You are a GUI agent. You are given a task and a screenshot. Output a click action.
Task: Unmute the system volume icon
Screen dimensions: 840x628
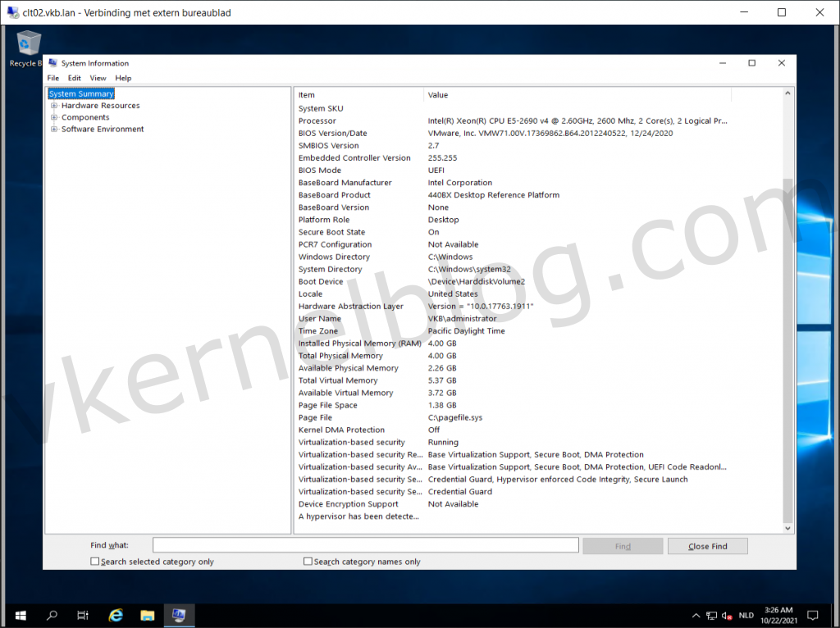point(725,615)
